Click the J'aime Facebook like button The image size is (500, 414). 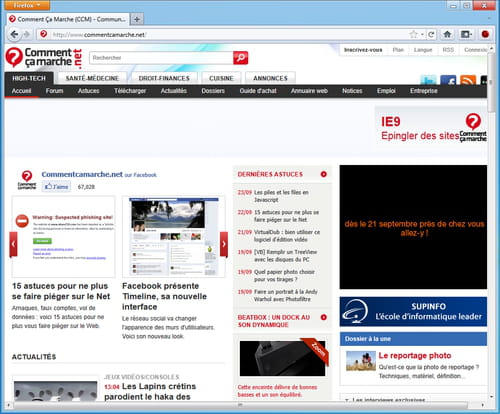click(56, 187)
